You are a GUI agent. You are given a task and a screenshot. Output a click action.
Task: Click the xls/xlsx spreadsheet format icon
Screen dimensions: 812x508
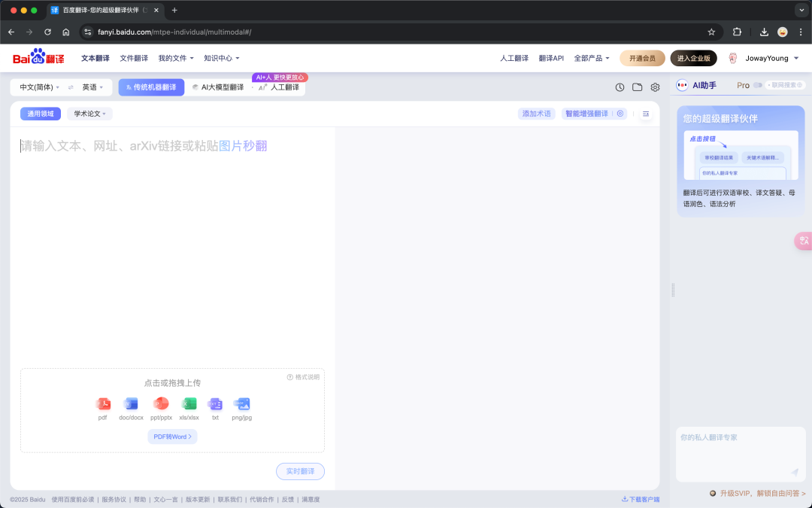coord(189,404)
